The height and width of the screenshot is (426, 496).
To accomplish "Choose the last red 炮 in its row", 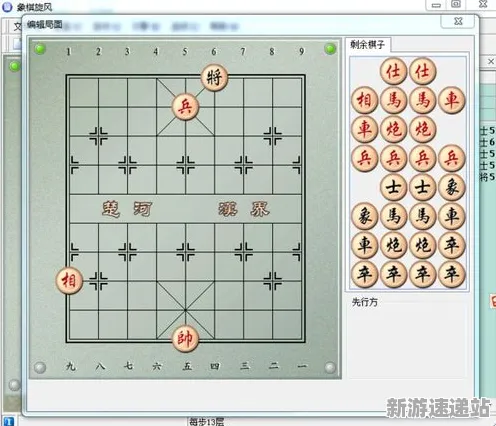I will 422,129.
